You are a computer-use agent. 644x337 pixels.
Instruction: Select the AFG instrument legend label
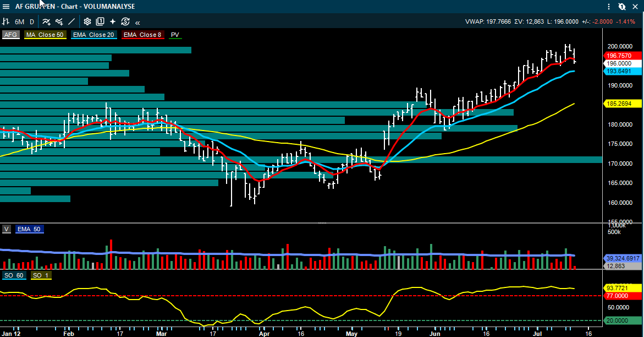[x=10, y=35]
